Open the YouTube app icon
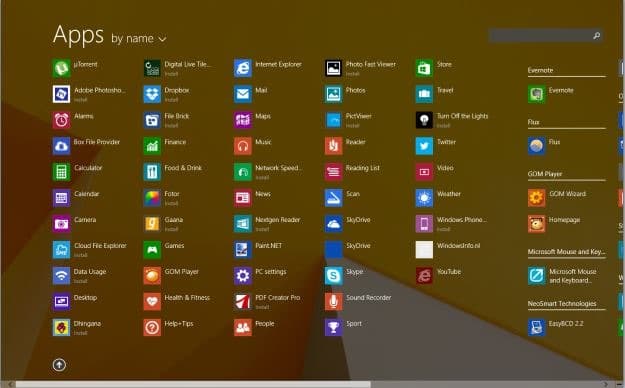The width and height of the screenshot is (625, 388). click(x=424, y=276)
